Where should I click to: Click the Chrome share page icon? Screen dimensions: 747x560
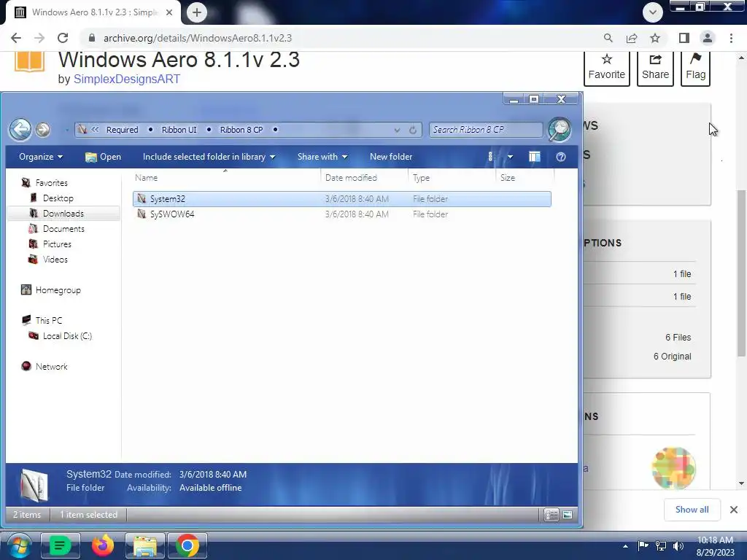click(x=632, y=38)
